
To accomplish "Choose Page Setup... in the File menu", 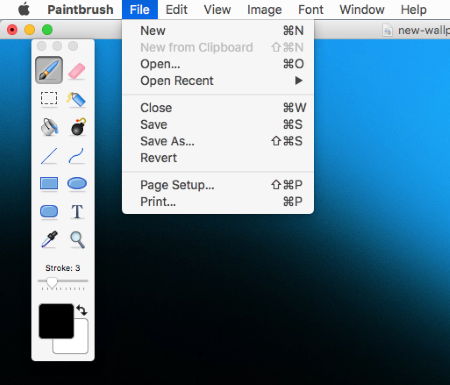I will tap(218, 185).
